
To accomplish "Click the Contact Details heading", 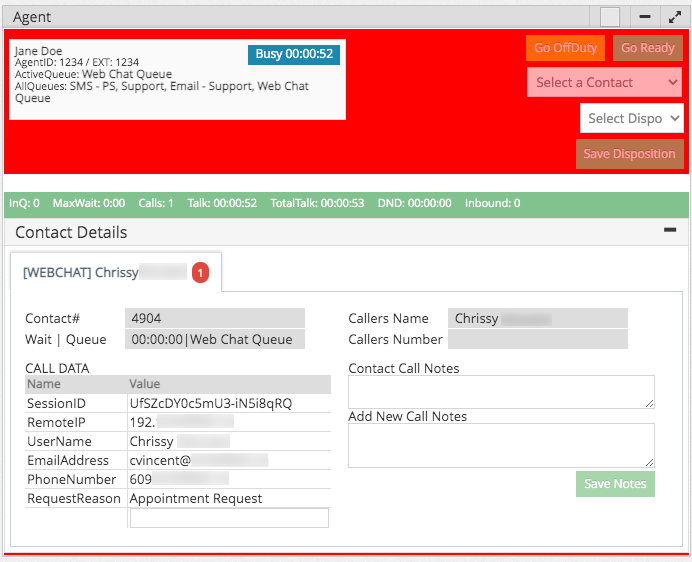I will coord(71,232).
